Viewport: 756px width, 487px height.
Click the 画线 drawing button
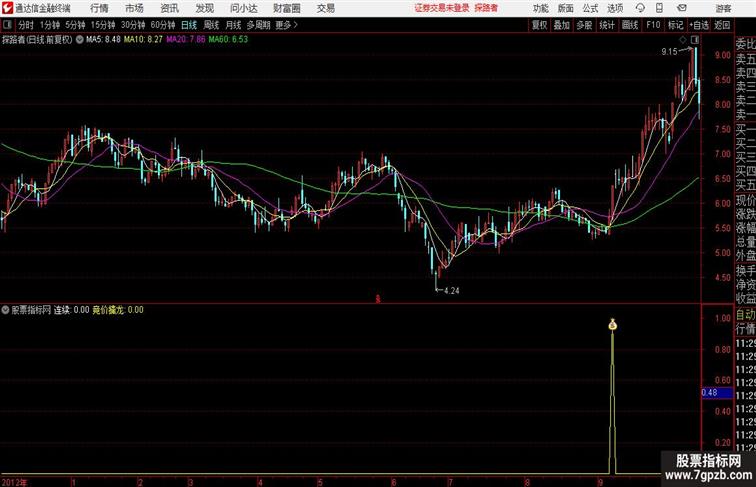coord(630,25)
